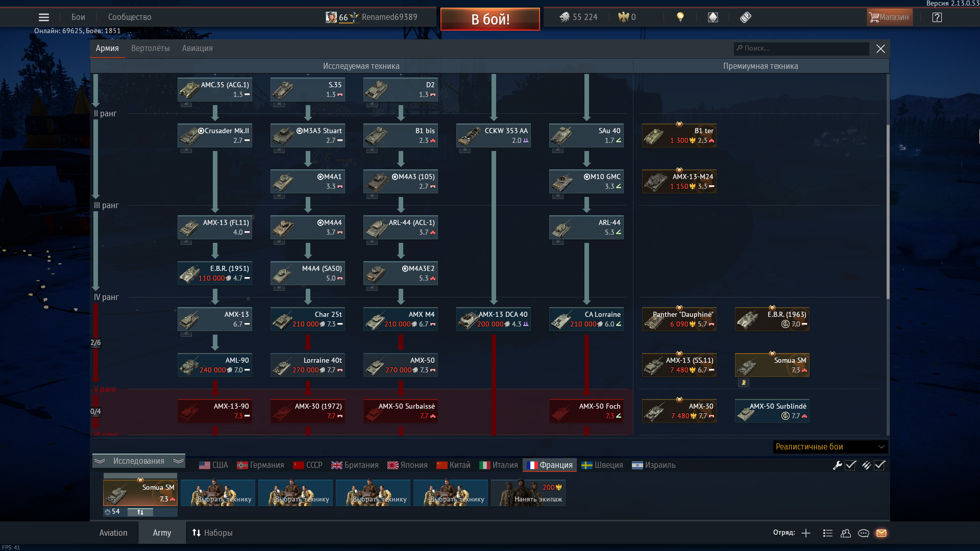The image size is (980, 551).
Task: Select the Германия nation tab
Action: coord(260,465)
